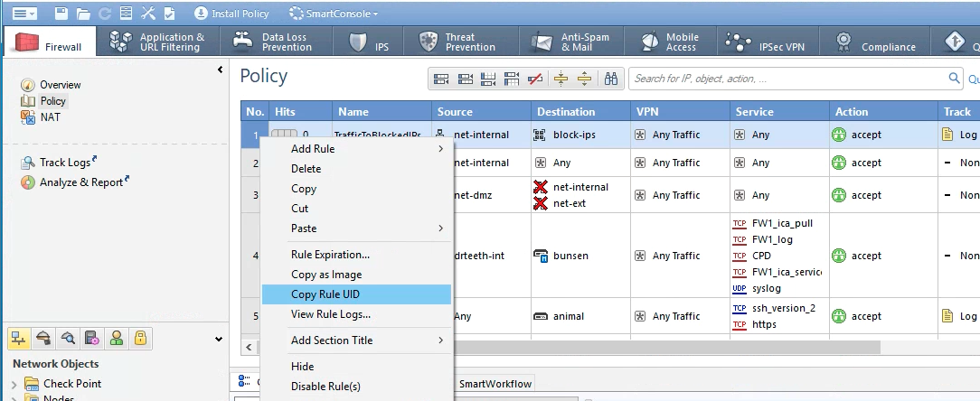Click the collapse sections yellow icon
This screenshot has height=401, width=980.
point(561,79)
